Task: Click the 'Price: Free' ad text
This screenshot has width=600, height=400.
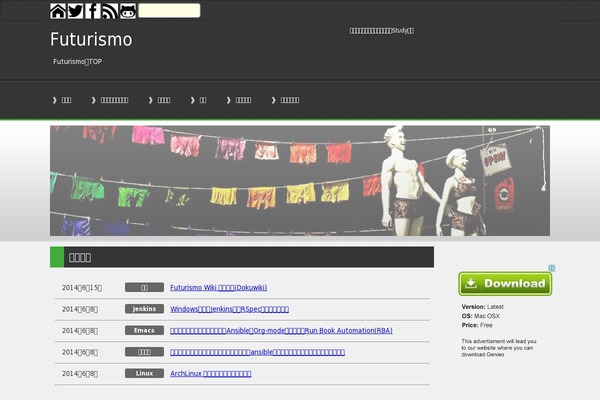Action: pyautogui.click(x=477, y=325)
